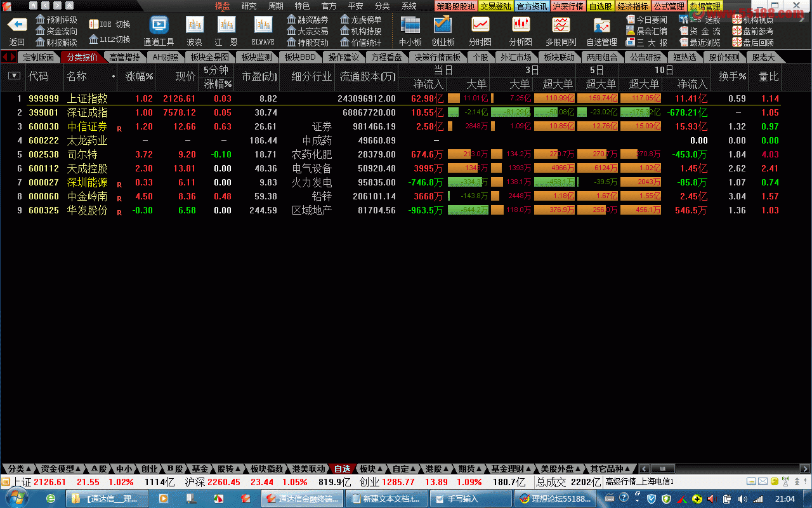Click the bottom scrollbar left arrow
The height and width of the screenshot is (508, 812).
pos(644,469)
